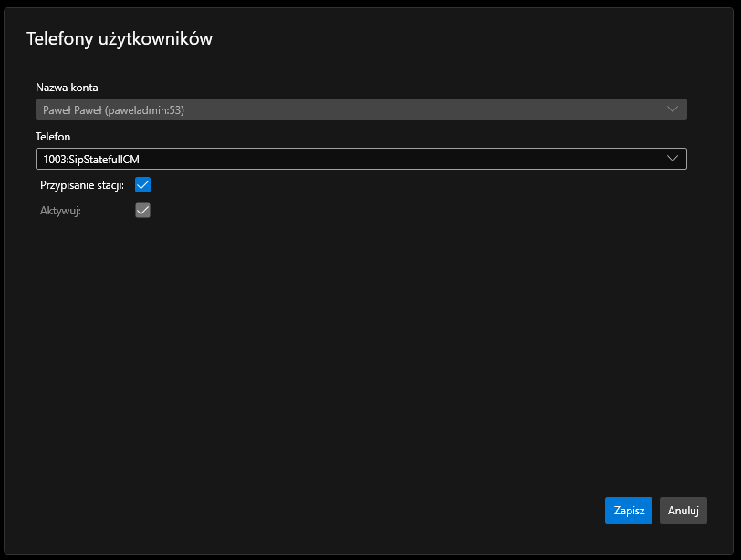Click the Telefony użytkowników dialog title

120,38
